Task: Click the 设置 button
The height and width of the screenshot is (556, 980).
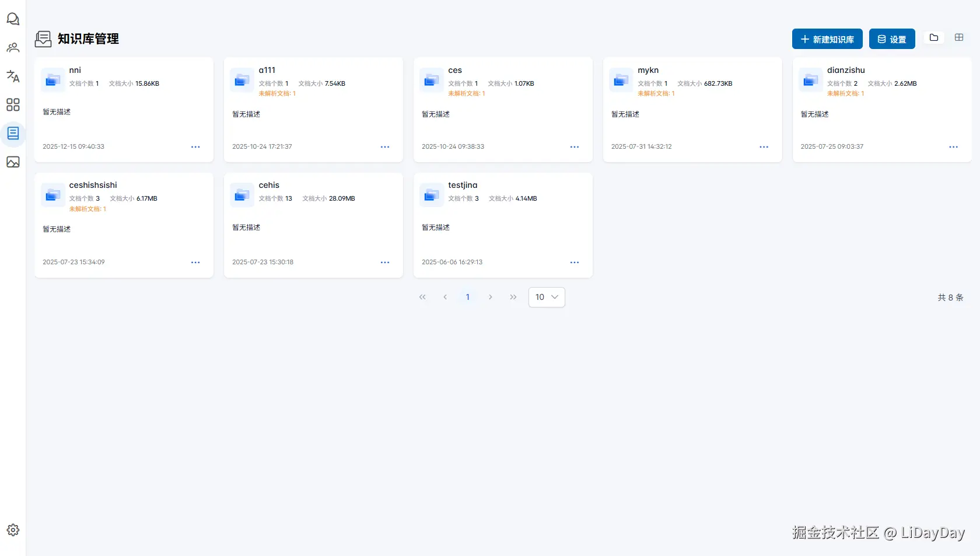Action: click(892, 39)
